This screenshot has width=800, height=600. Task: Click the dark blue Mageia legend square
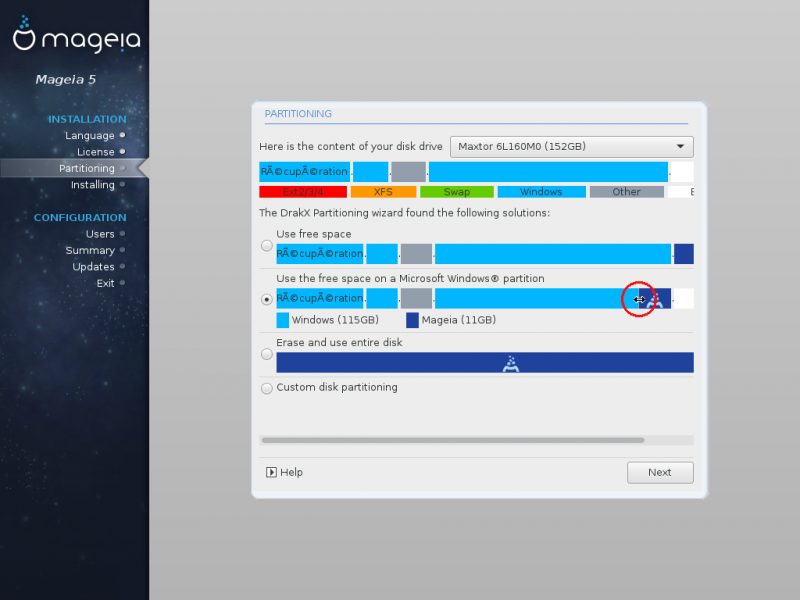click(412, 320)
